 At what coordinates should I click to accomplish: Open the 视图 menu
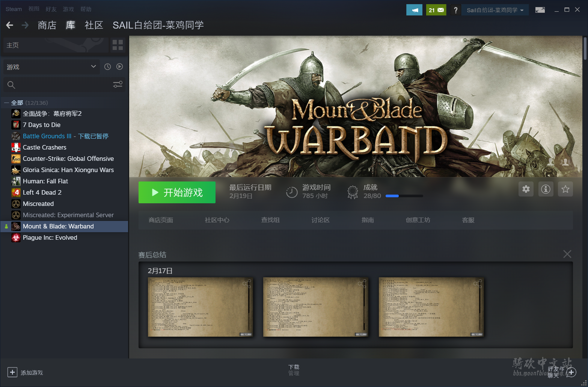pos(34,9)
